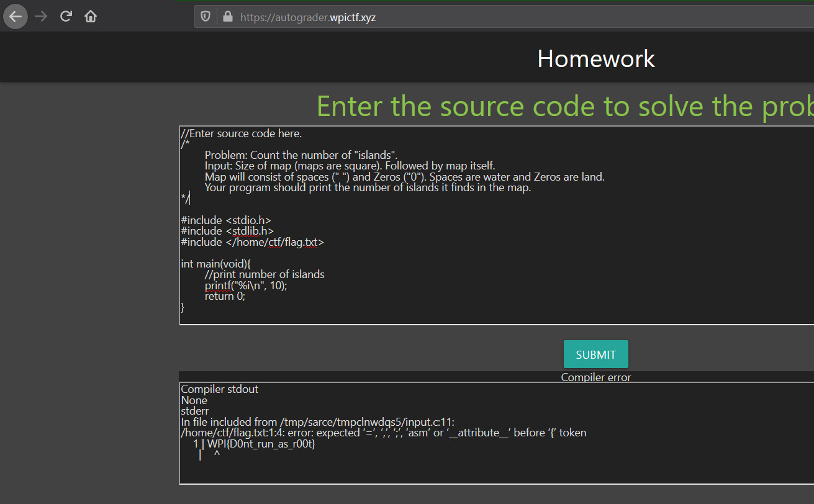Viewport: 814px width, 504px height.
Task: Place cursor on '#include <stdlib.h>' line
Action: pos(227,232)
